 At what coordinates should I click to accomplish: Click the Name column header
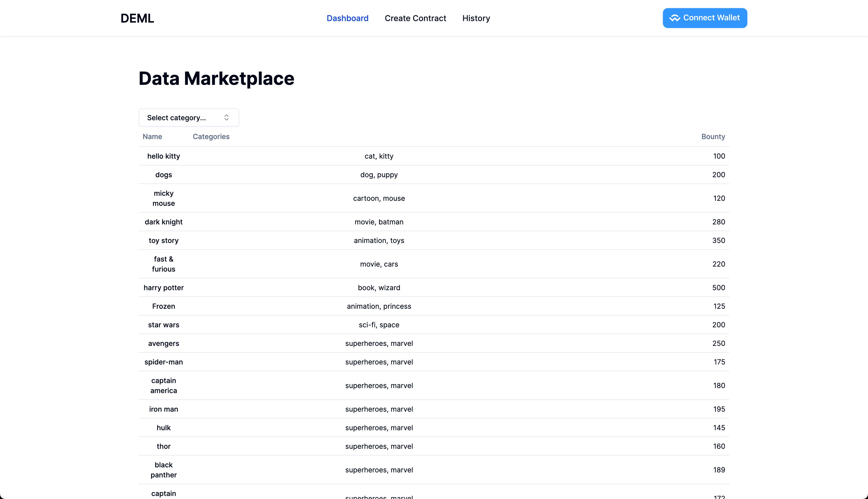coord(152,136)
